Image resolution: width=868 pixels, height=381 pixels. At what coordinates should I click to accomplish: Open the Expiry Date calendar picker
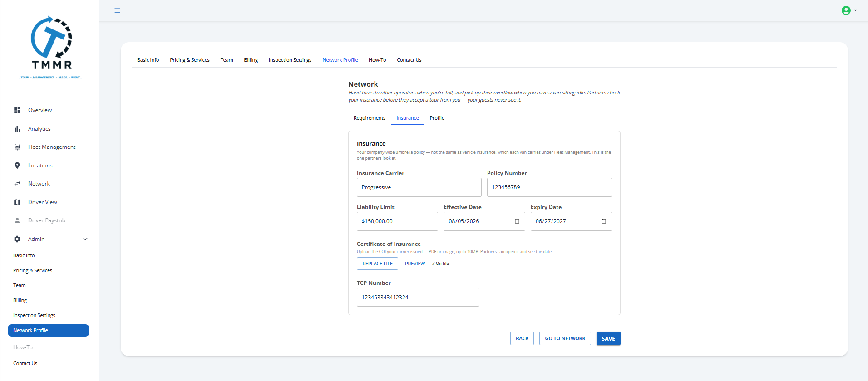[603, 221]
